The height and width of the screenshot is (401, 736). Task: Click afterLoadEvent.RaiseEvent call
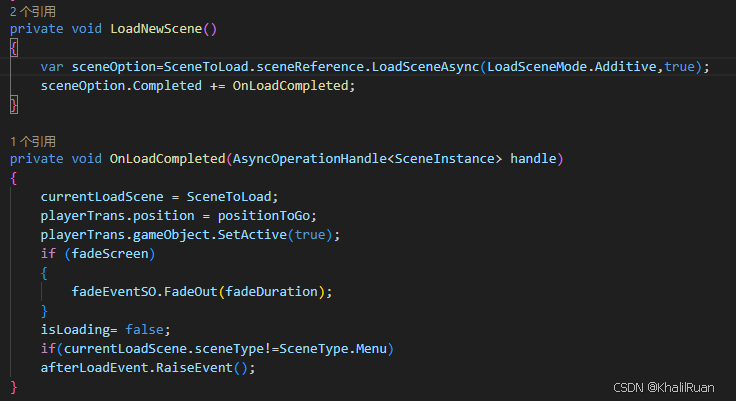[137, 368]
